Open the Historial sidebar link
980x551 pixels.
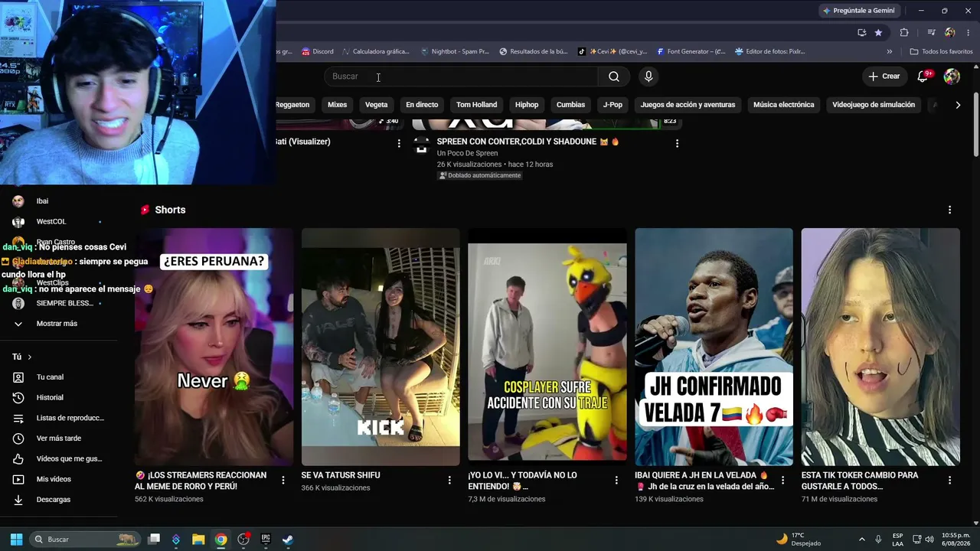(50, 398)
